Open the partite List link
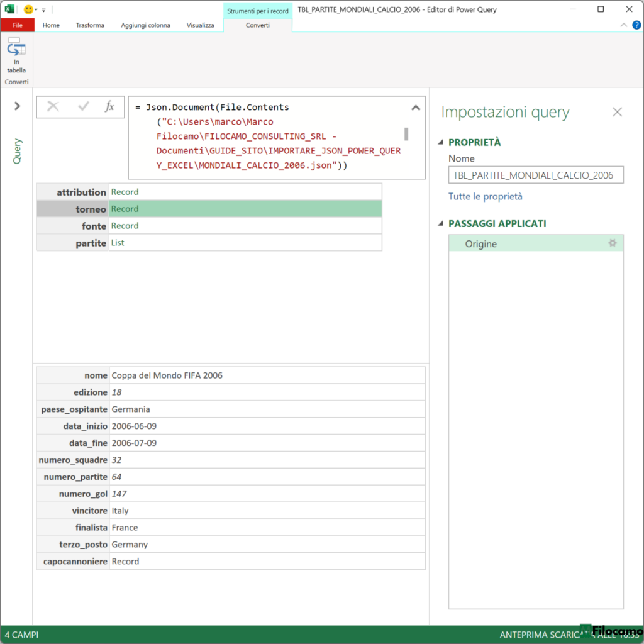The width and height of the screenshot is (644, 644). [x=118, y=242]
